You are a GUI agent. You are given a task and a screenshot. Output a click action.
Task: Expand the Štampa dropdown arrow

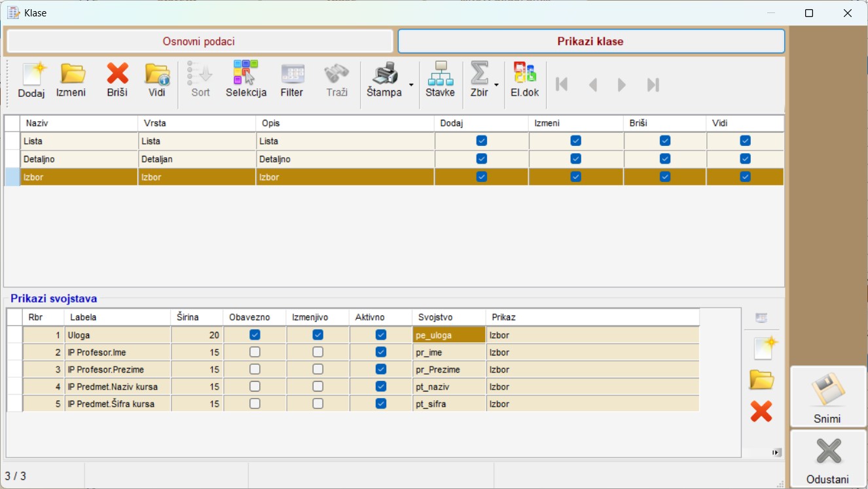click(411, 85)
